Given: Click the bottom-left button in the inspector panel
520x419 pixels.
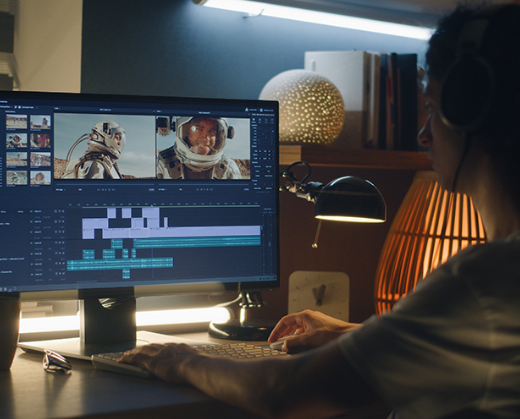Looking at the screenshot, I should click(x=257, y=188).
